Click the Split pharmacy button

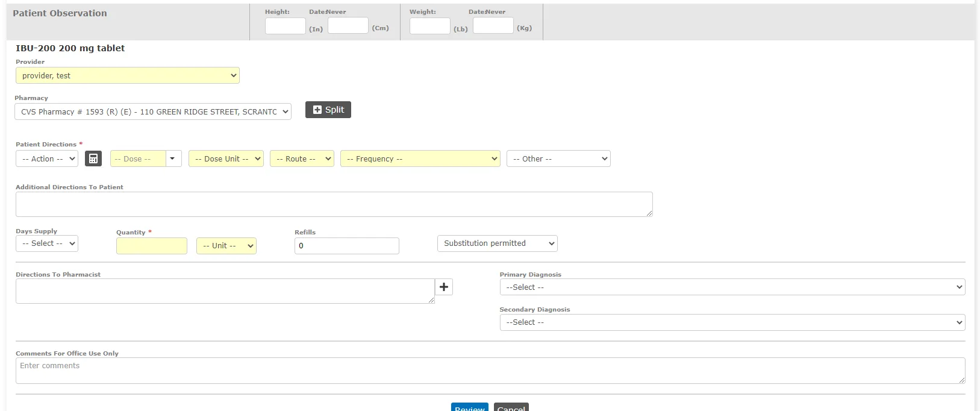click(328, 110)
